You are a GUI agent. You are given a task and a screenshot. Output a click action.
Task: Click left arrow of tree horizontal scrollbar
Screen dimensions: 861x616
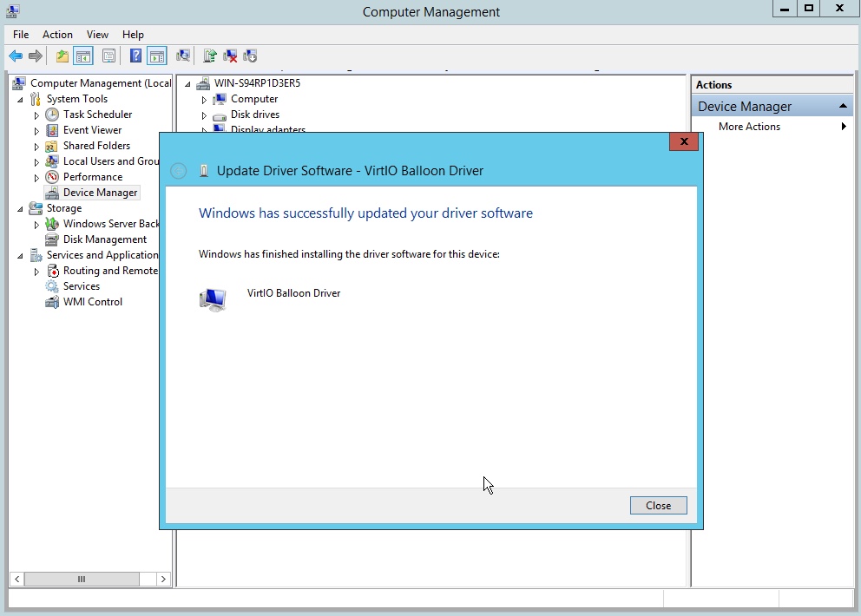pyautogui.click(x=16, y=579)
